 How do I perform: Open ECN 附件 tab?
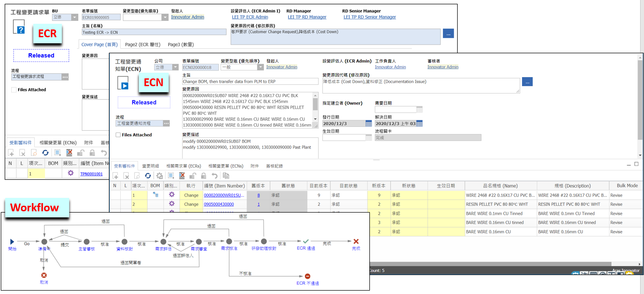coord(255,166)
